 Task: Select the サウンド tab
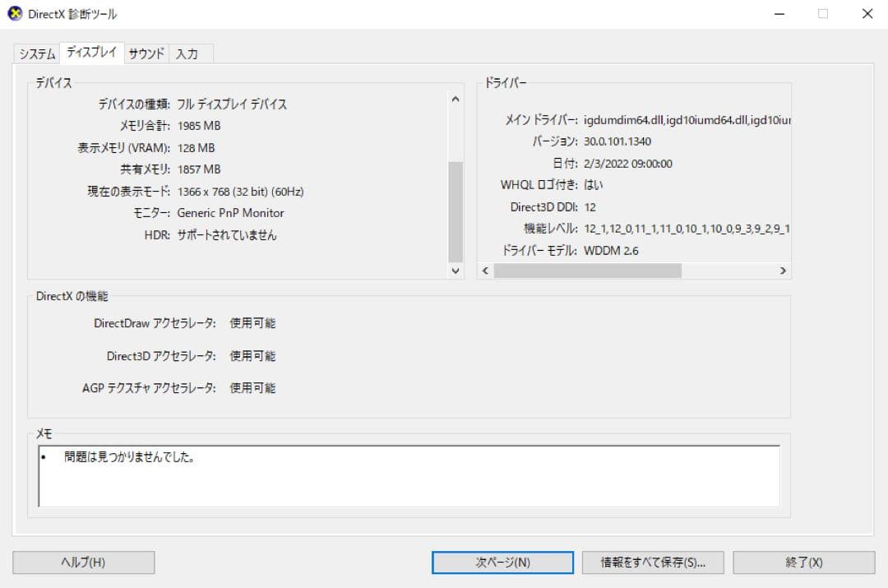coord(146,53)
